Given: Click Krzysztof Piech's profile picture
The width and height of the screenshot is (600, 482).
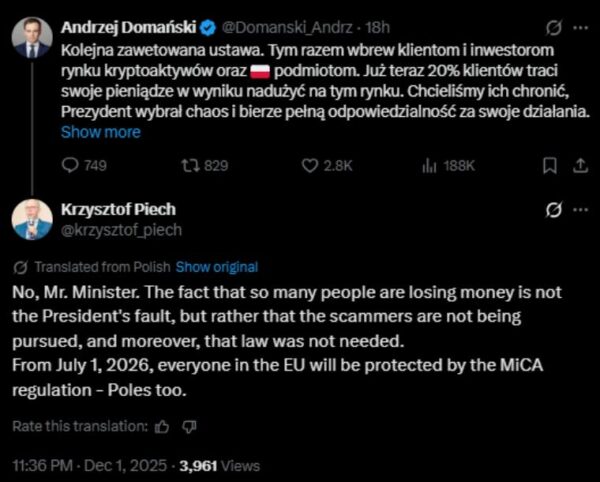Looking at the screenshot, I should tap(32, 219).
